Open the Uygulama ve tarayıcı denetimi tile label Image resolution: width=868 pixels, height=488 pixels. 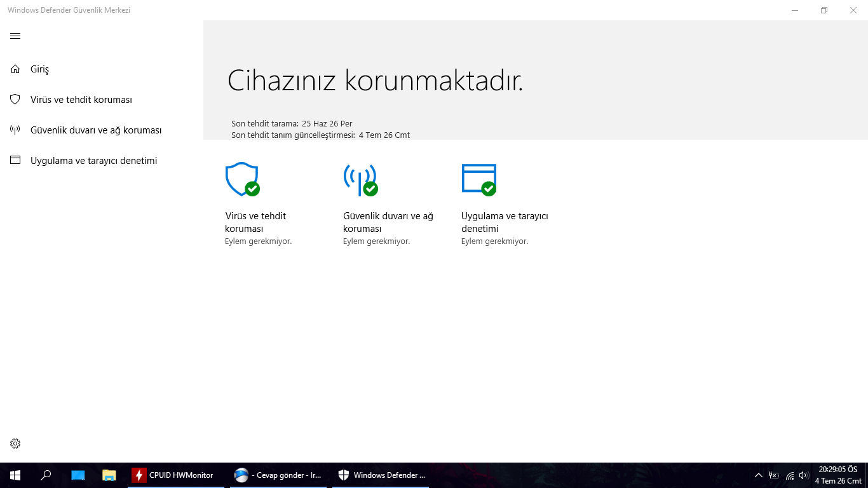(x=505, y=222)
